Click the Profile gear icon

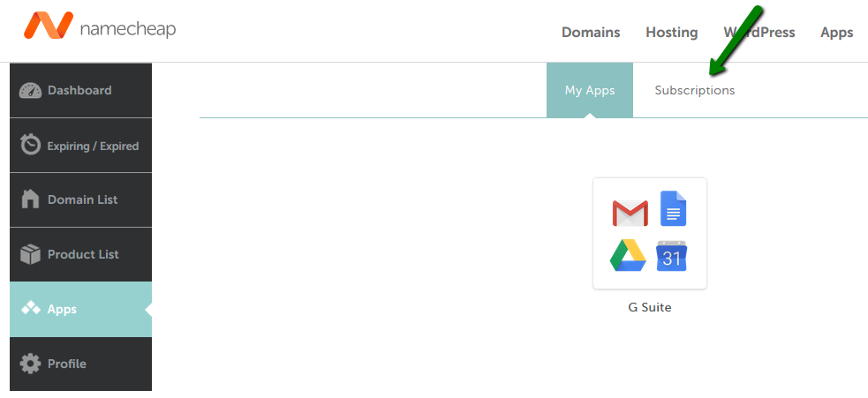coord(30,364)
